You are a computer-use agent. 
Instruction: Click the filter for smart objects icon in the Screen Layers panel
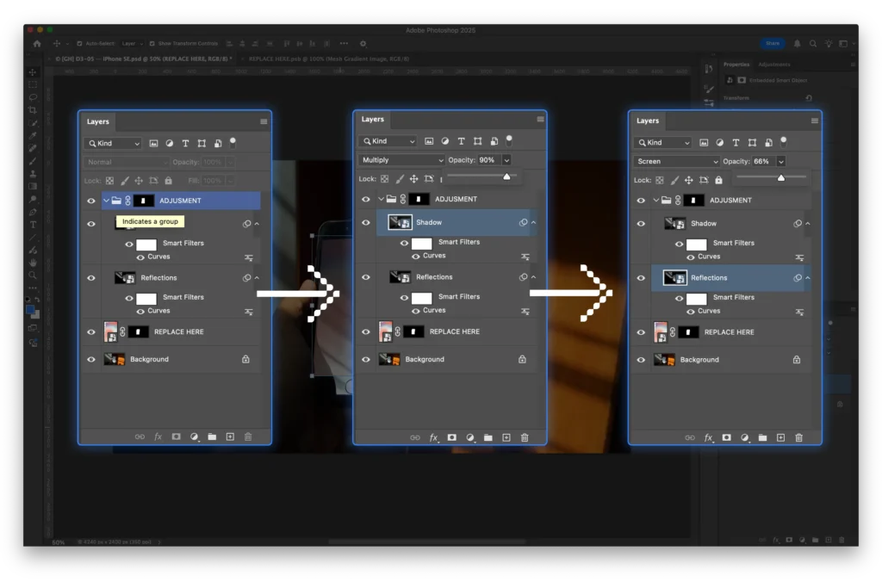pos(768,143)
